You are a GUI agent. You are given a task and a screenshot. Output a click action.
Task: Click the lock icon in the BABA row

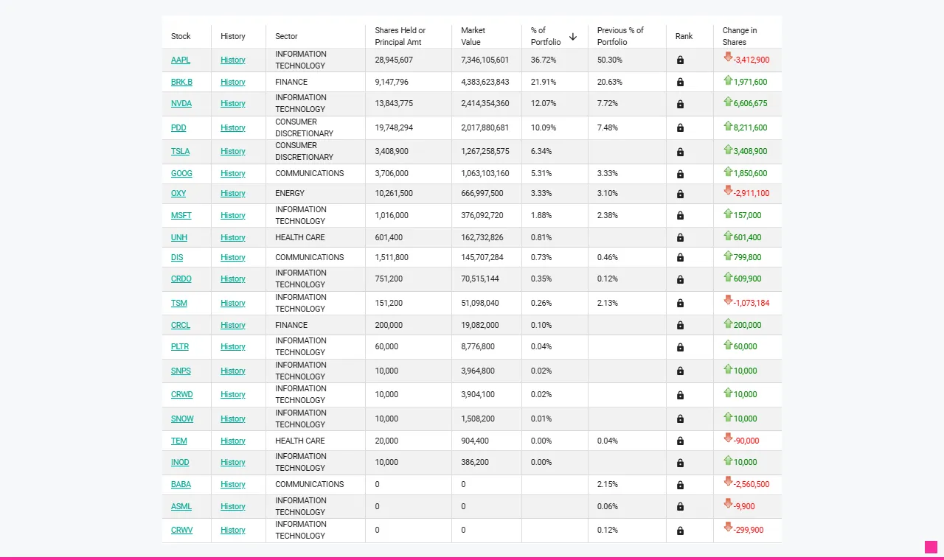tap(680, 485)
